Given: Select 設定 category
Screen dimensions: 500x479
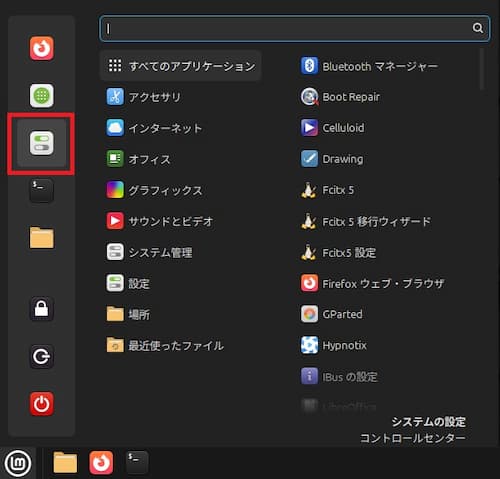Looking at the screenshot, I should [x=128, y=283].
